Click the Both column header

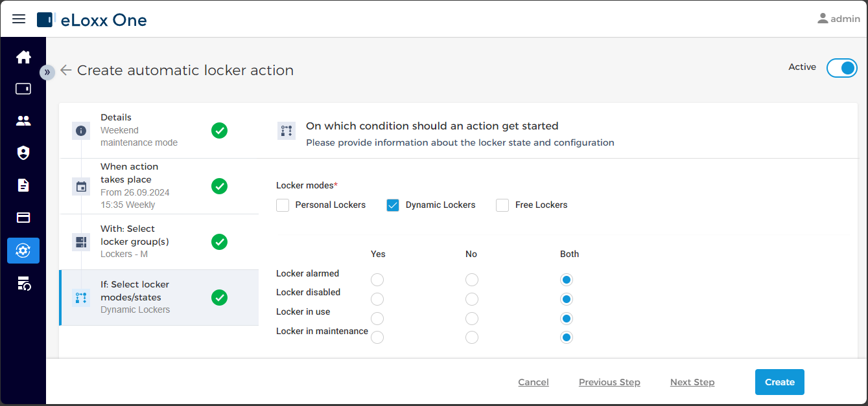click(570, 254)
